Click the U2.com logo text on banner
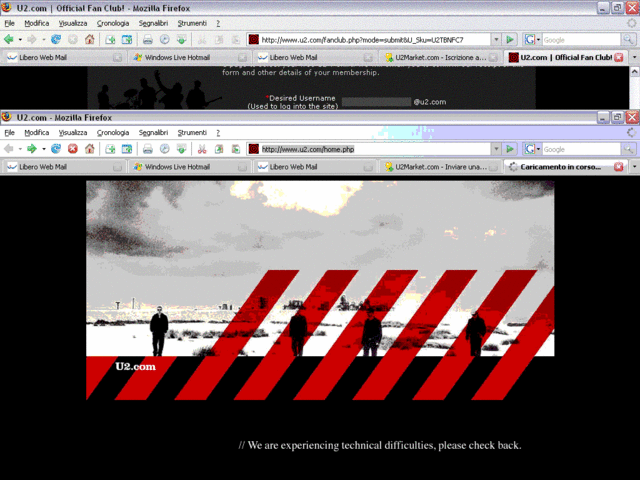 (136, 366)
